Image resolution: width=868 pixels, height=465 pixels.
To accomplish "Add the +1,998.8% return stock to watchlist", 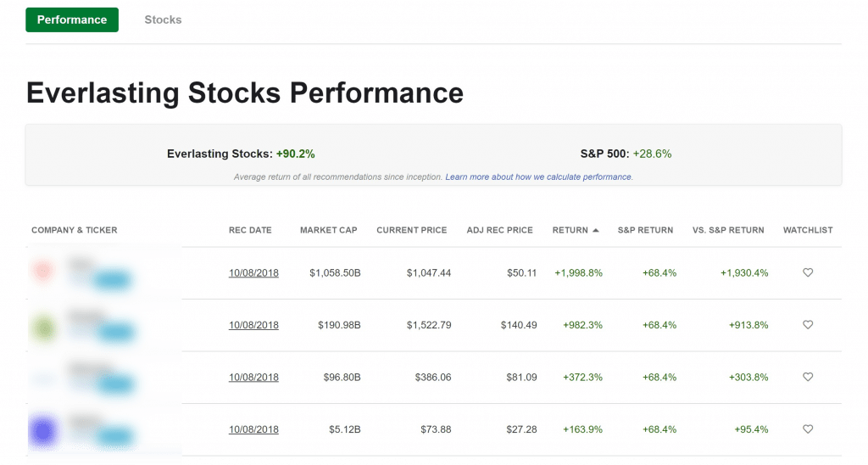I will pos(808,272).
